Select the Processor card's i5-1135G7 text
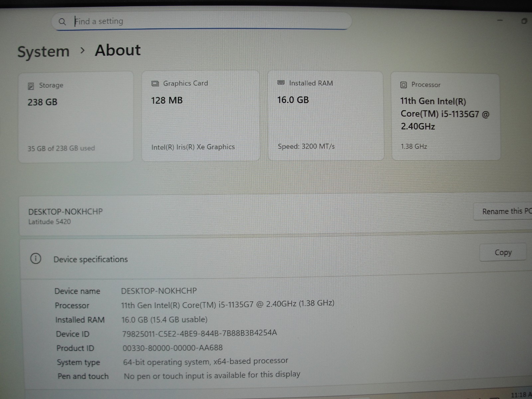The height and width of the screenshot is (399, 532). pos(444,114)
